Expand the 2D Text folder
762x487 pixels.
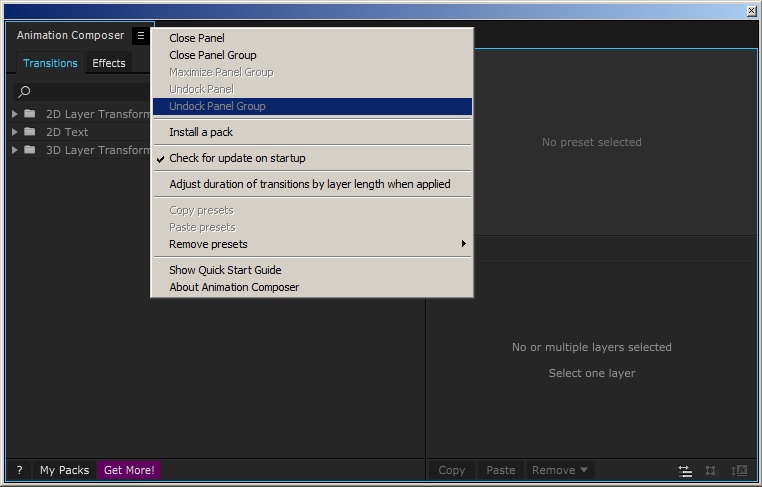tap(15, 132)
